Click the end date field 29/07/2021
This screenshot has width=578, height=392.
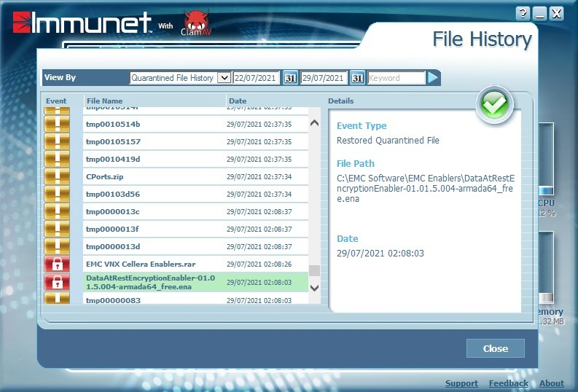tap(324, 78)
